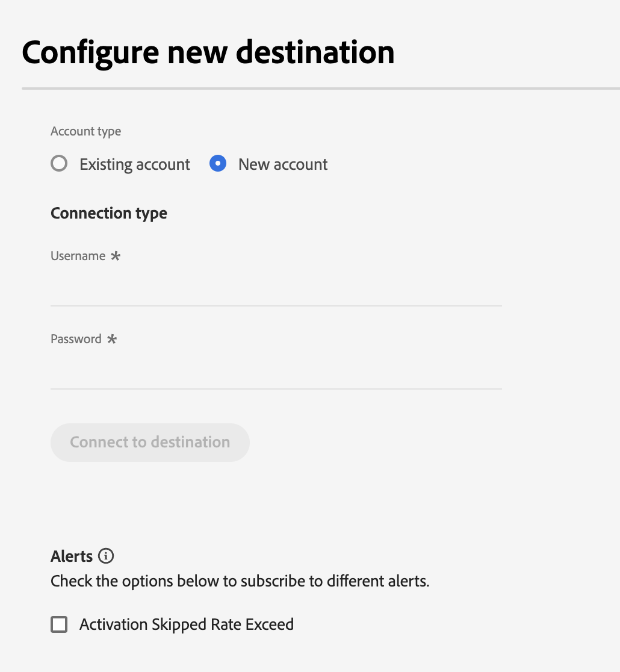Image resolution: width=620 pixels, height=672 pixels.
Task: Click the Account type label
Action: point(85,131)
